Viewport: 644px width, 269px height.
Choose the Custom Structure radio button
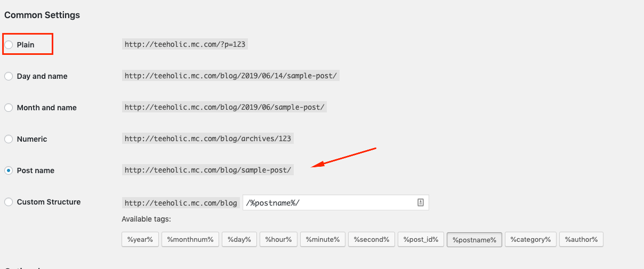click(9, 202)
